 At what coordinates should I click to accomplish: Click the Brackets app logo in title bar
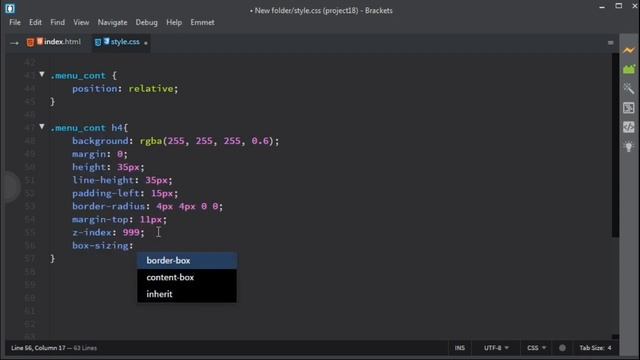click(x=10, y=8)
